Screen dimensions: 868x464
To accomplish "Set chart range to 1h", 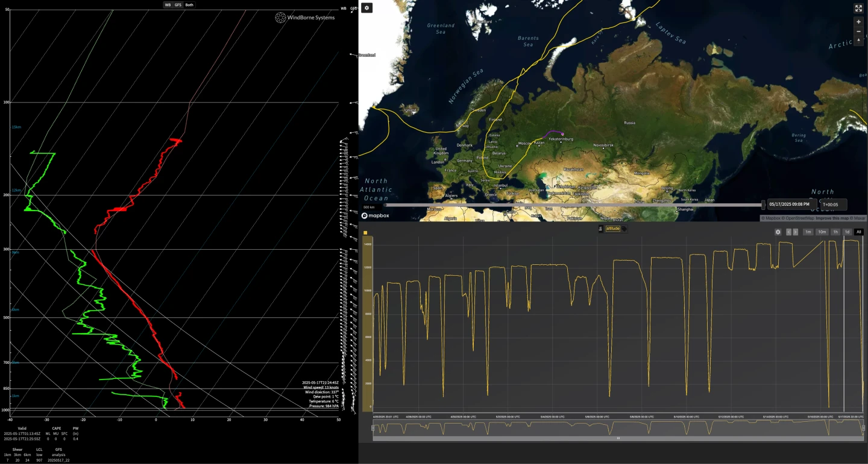I will pos(835,232).
